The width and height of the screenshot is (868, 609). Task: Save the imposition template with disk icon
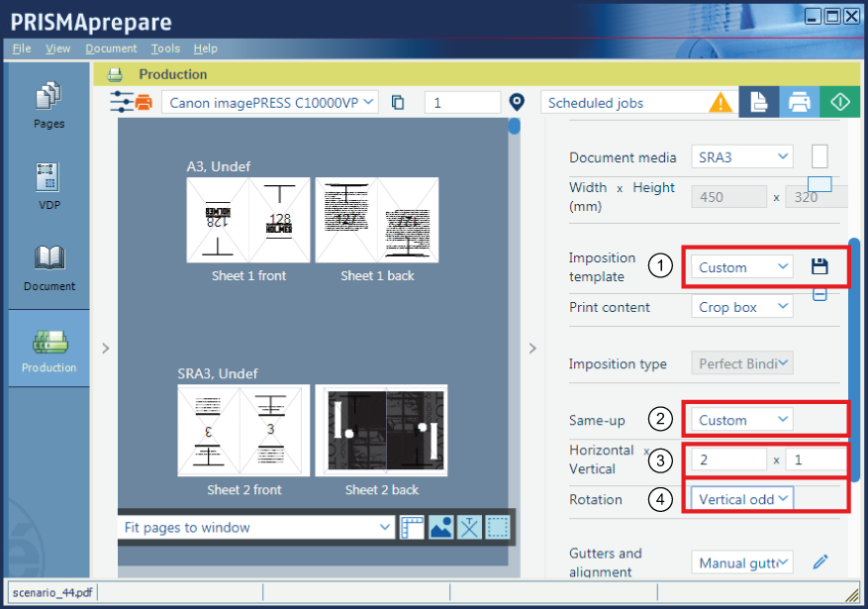coord(820,266)
